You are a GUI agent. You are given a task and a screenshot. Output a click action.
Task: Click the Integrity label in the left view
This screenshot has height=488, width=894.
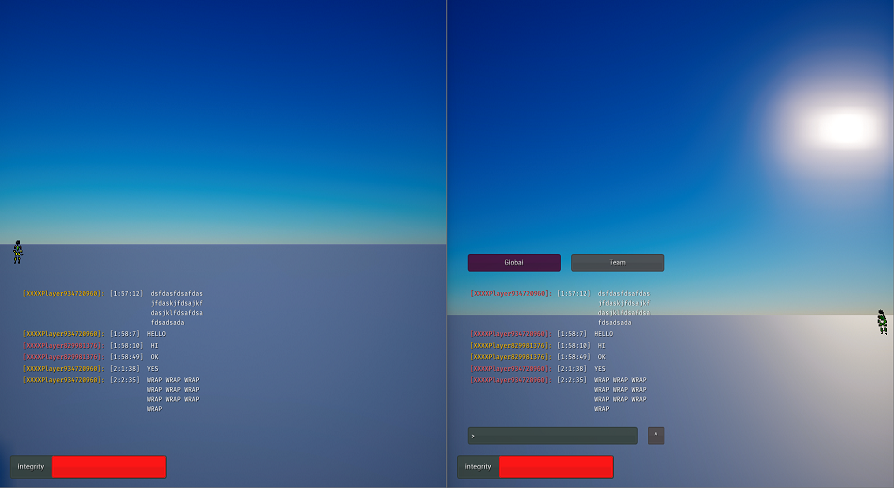[31, 467]
